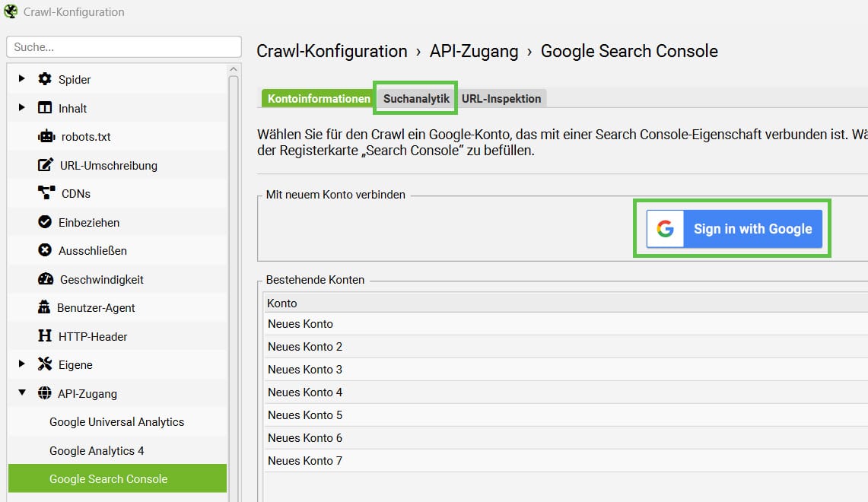Click the robots.txt robot icon
868x502 pixels.
tap(46, 136)
